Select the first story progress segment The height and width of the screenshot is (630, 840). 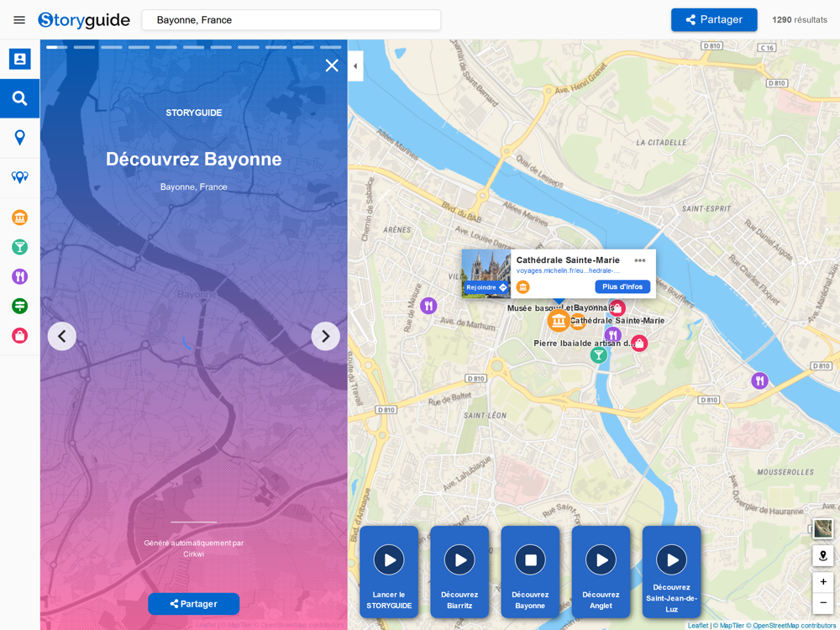57,47
